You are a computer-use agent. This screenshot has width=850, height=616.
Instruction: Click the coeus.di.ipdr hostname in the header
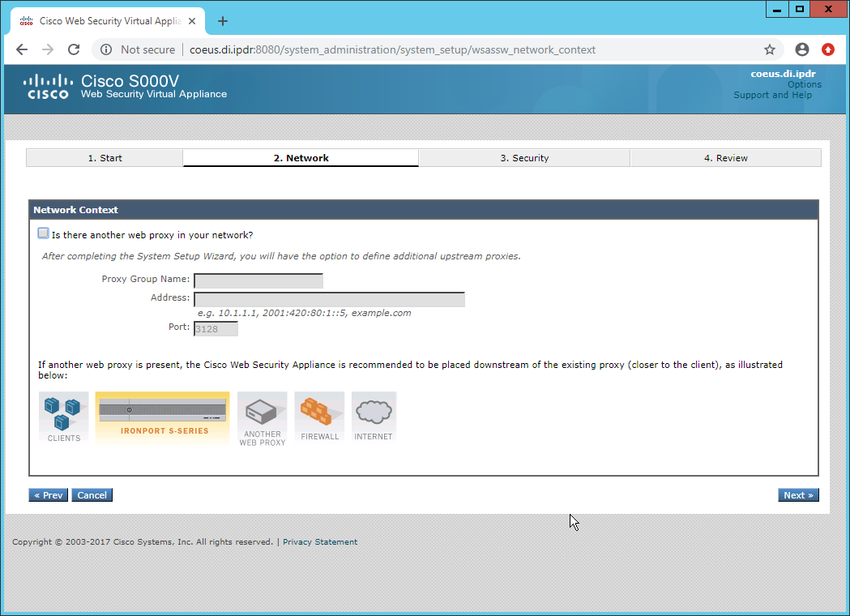coord(783,74)
